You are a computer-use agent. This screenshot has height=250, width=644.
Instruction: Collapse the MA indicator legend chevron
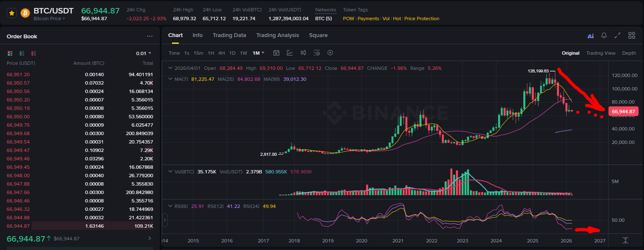pyautogui.click(x=170, y=79)
